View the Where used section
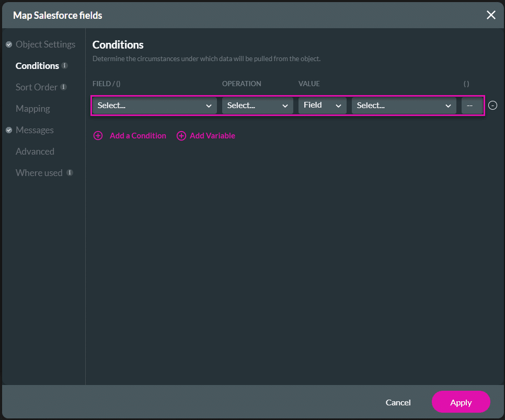505x420 pixels. point(39,173)
